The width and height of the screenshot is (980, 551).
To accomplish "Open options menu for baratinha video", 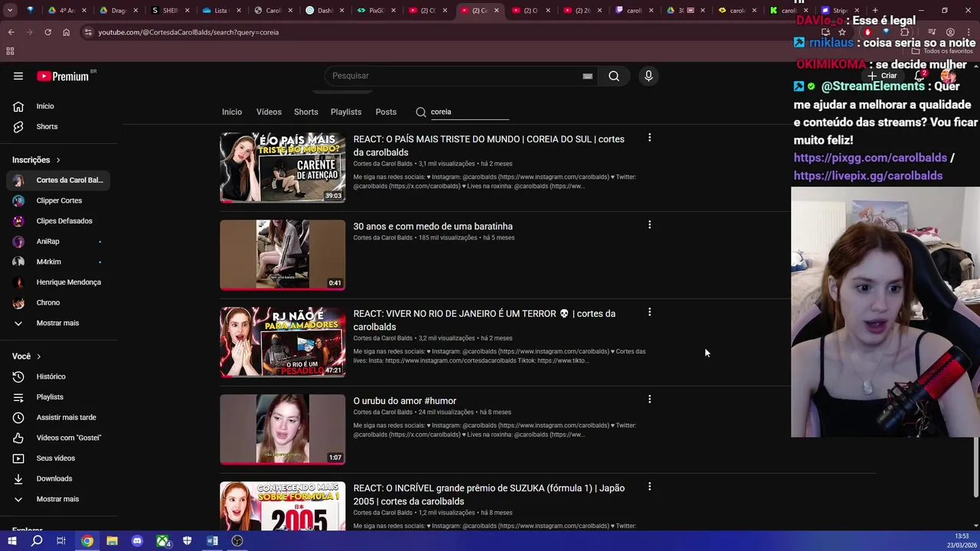I will coord(649,225).
